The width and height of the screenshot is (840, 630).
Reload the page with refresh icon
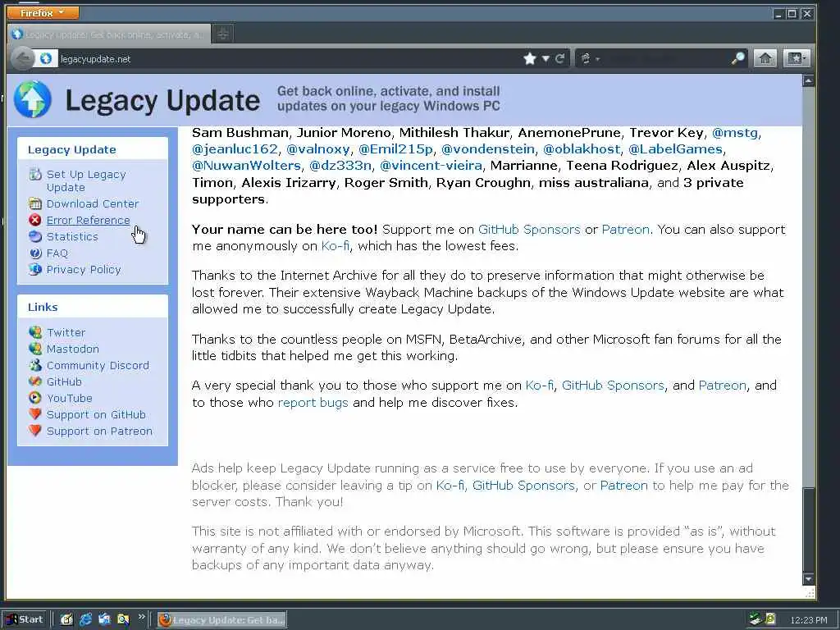(559, 58)
